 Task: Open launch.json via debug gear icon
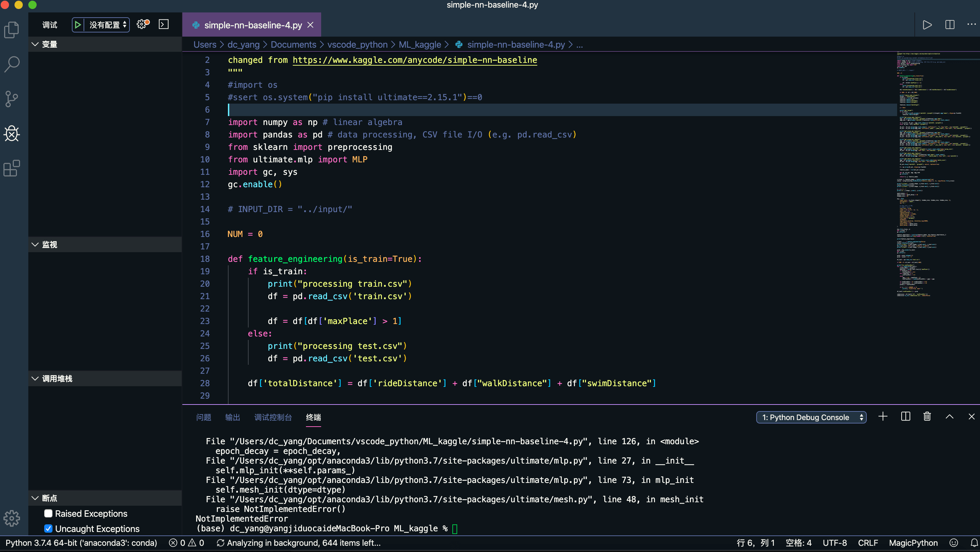[142, 25]
